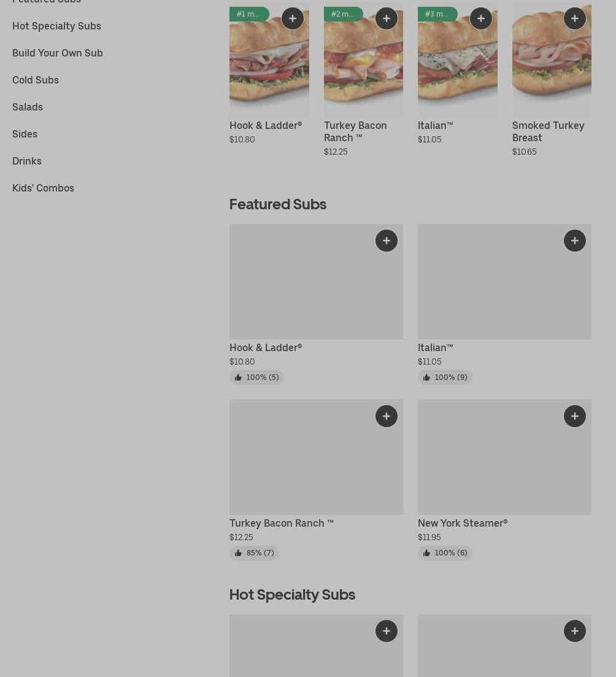This screenshot has height=677, width=616.
Task: Click the 85% (7) rating badge
Action: pos(254,553)
